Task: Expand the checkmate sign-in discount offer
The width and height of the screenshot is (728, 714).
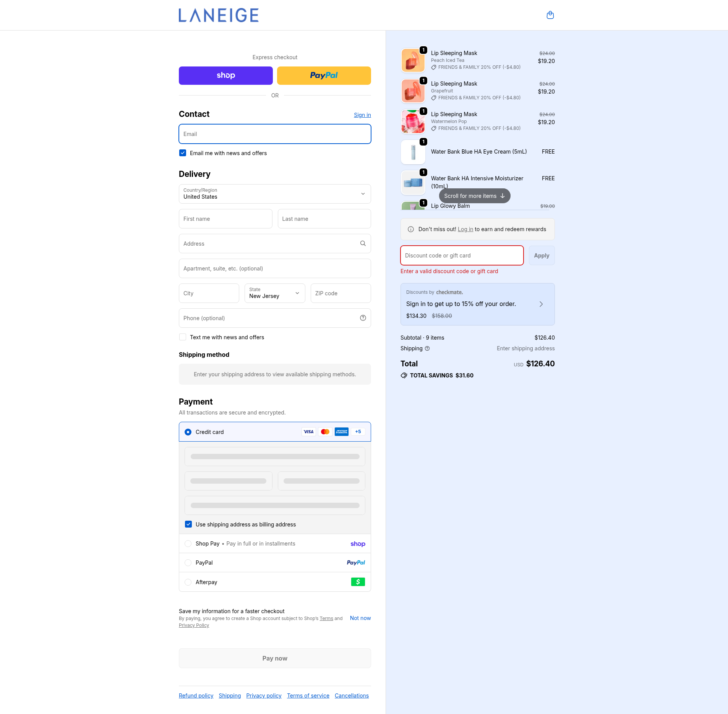Action: 541,304
